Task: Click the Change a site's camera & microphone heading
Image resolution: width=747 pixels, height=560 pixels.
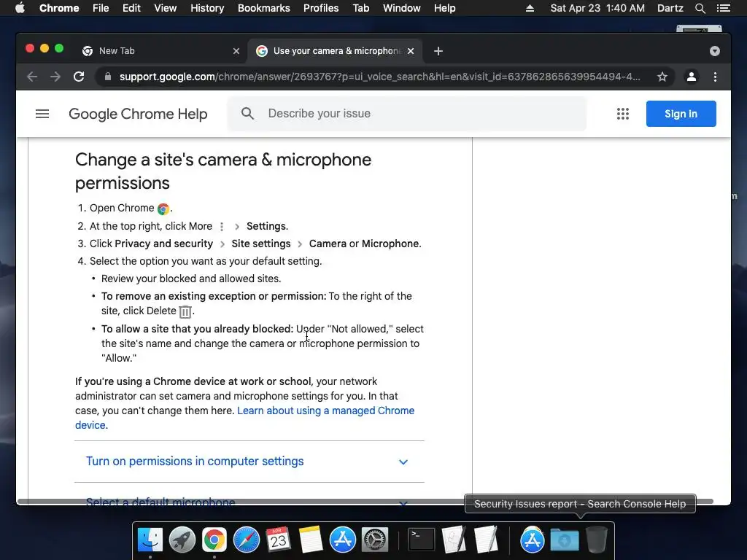Action: (x=223, y=171)
